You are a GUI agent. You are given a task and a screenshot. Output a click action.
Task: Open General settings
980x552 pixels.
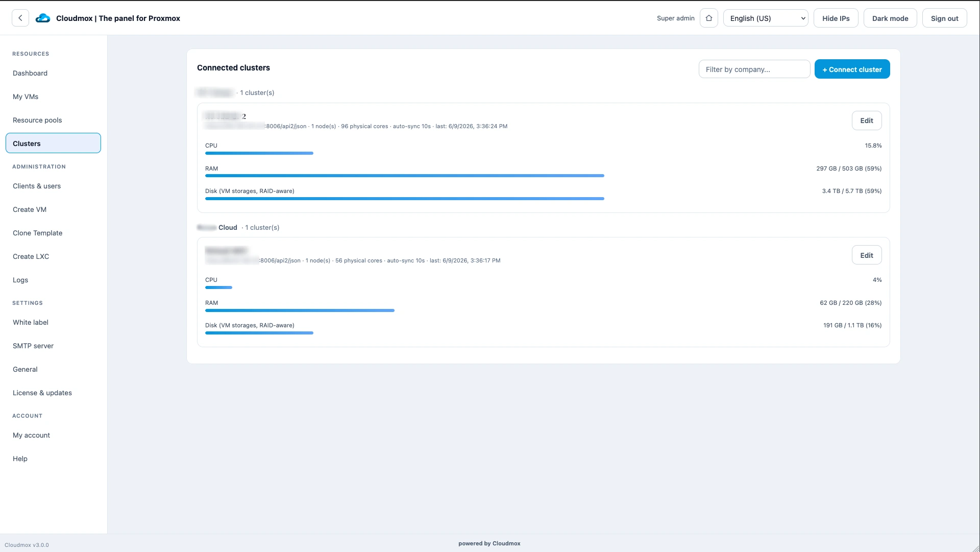[53, 369]
